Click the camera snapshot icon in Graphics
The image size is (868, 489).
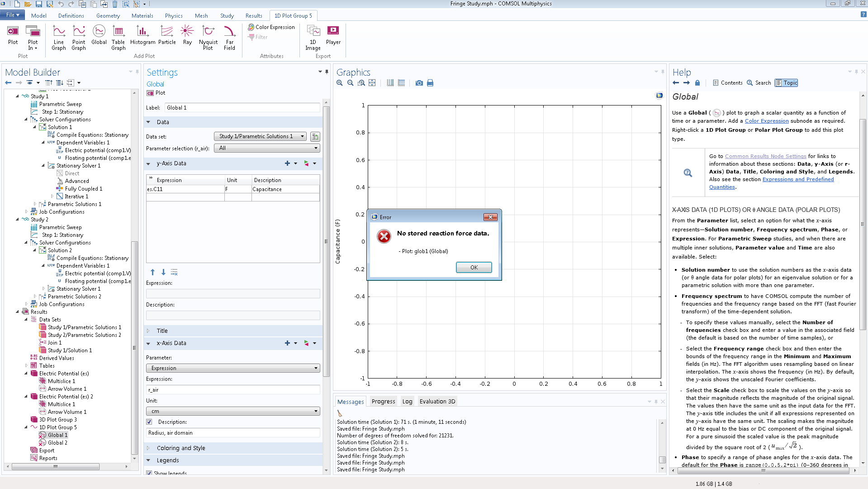[x=419, y=83]
